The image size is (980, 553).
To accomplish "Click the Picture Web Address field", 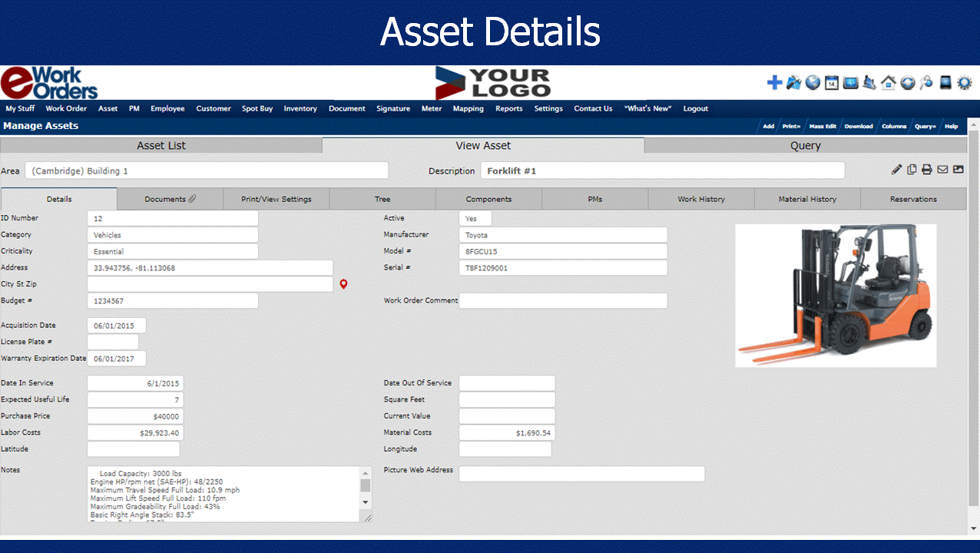I will pos(581,474).
